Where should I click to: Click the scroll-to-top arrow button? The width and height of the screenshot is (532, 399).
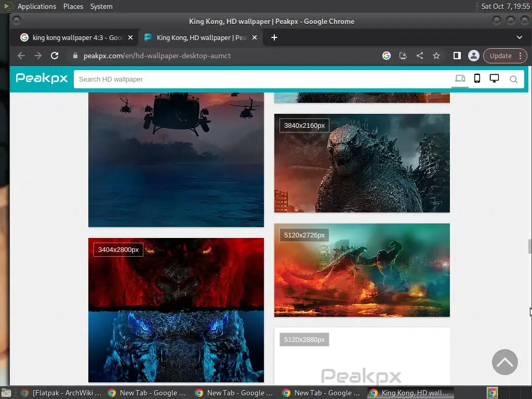[x=505, y=362]
